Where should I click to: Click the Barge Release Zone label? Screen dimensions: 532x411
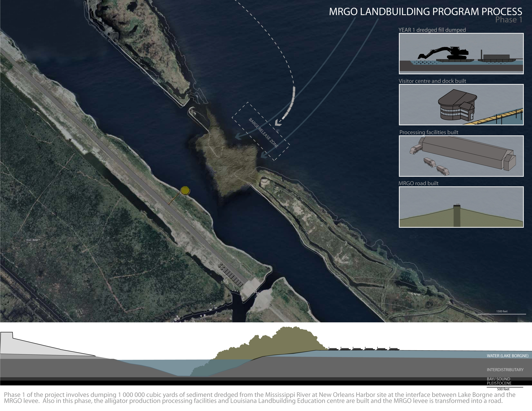[263, 133]
